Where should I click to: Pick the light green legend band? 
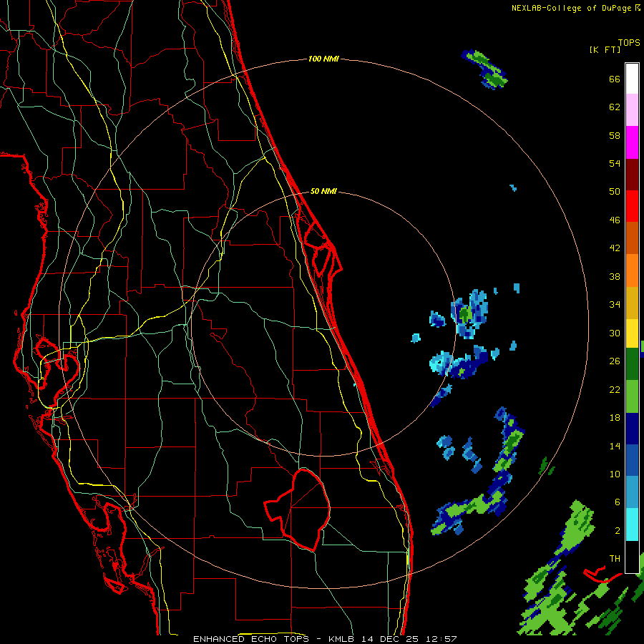[x=632, y=396]
